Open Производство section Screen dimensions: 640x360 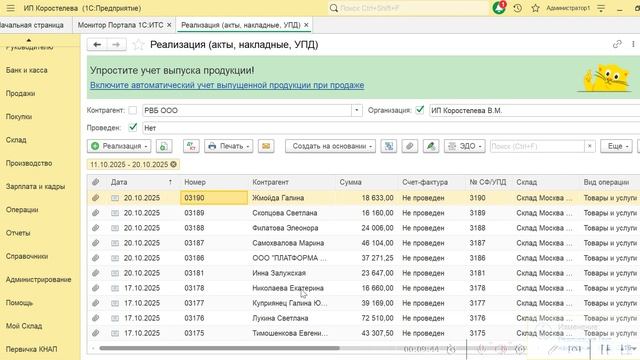tap(29, 163)
